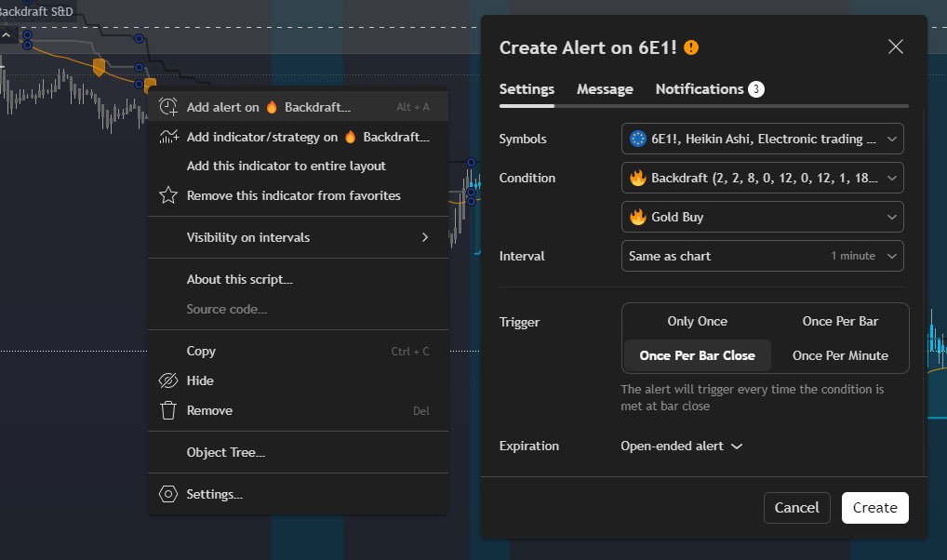
Task: Select the Only Once trigger option
Action: coord(697,321)
